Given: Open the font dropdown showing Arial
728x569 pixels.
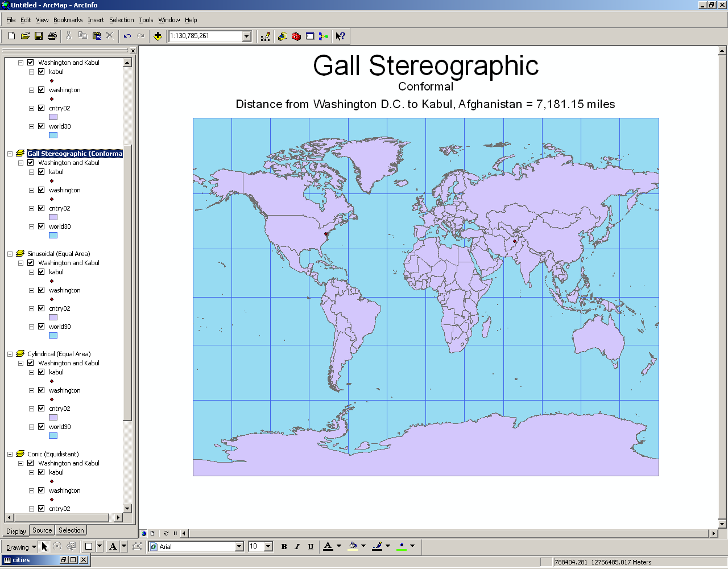Looking at the screenshot, I should click(241, 546).
